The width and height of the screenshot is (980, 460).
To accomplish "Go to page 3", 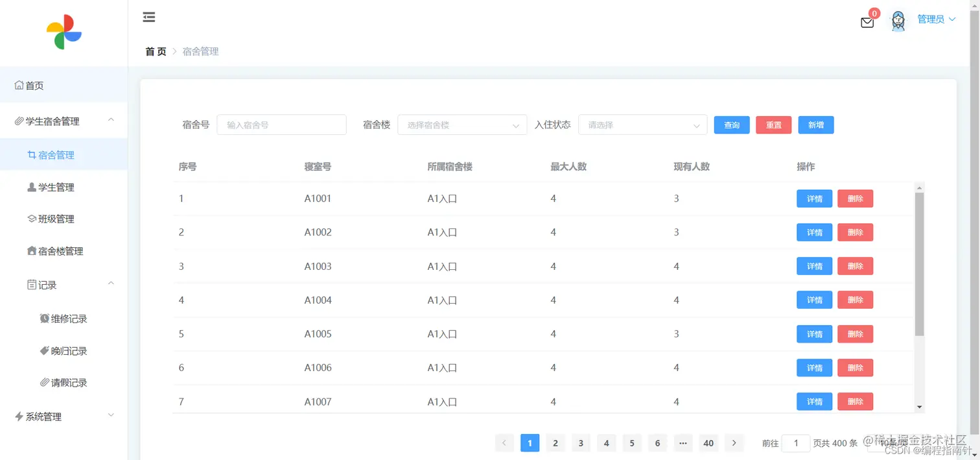I will pos(581,443).
